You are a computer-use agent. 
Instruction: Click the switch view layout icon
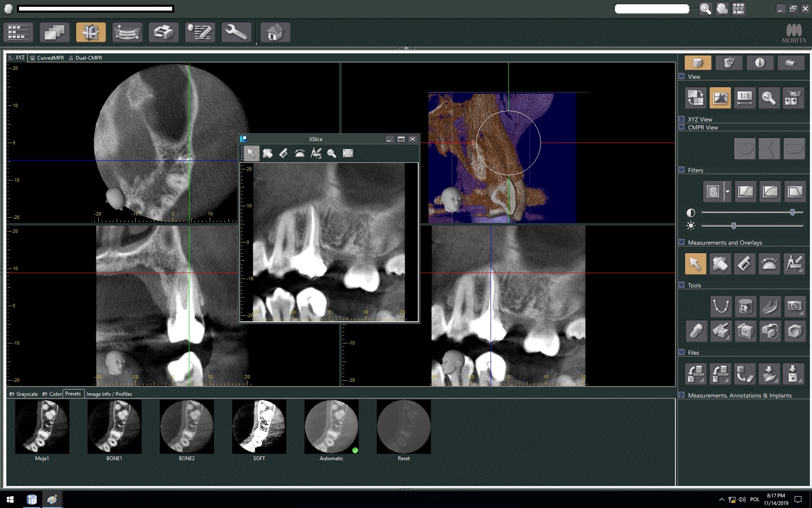696,98
